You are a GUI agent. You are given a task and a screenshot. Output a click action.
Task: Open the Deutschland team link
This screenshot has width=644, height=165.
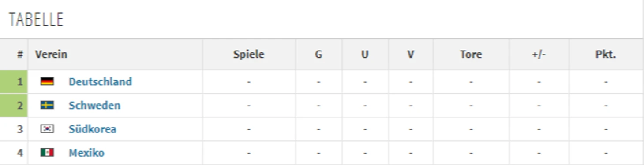[x=100, y=81]
